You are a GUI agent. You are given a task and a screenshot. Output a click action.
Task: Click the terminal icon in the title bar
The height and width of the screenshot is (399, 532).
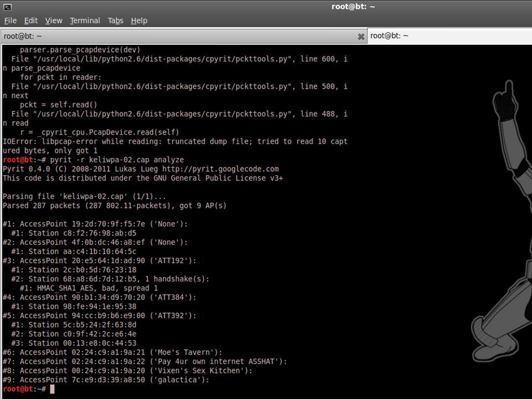[7, 7]
